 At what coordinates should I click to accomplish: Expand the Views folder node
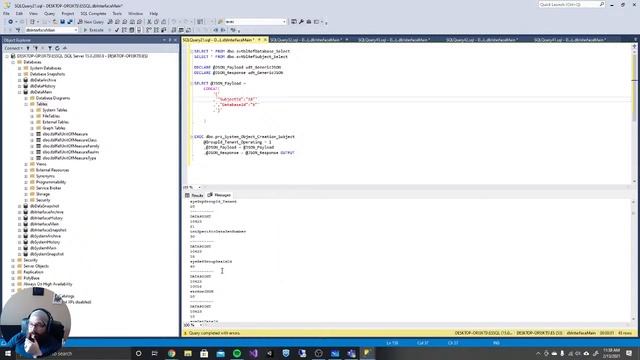coord(26,164)
